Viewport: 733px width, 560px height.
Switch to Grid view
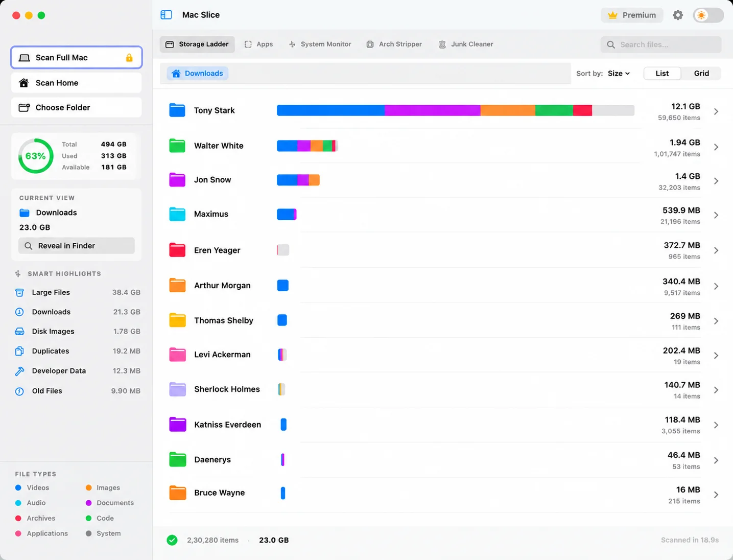pyautogui.click(x=701, y=74)
